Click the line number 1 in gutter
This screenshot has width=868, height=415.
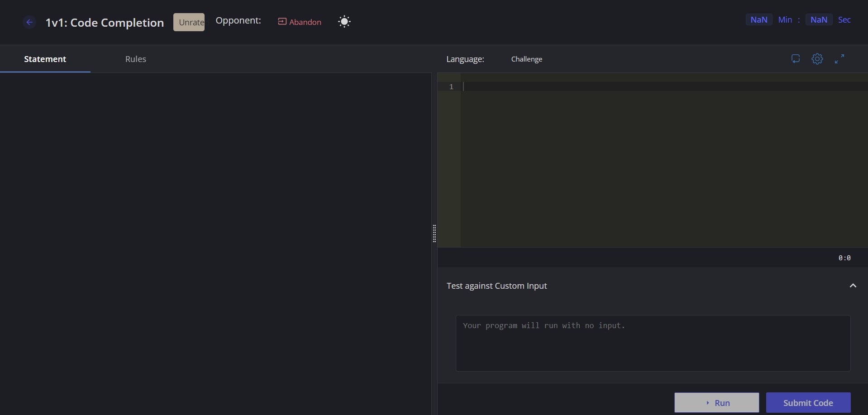coord(451,86)
